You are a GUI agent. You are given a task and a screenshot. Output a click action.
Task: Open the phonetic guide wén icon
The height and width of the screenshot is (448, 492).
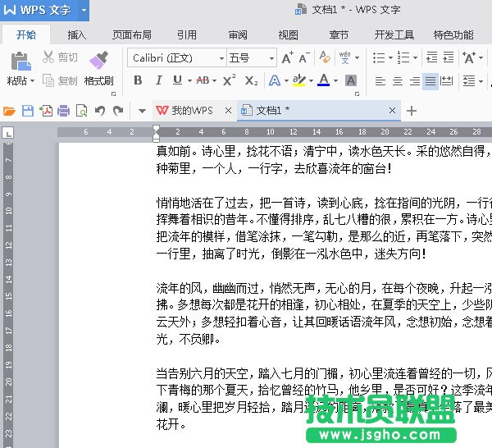(x=345, y=57)
